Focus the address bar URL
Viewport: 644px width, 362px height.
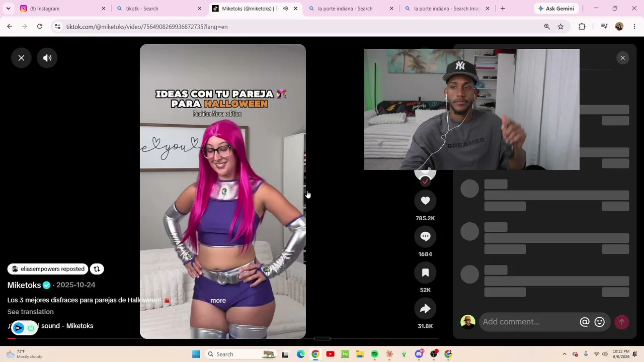coord(147,27)
